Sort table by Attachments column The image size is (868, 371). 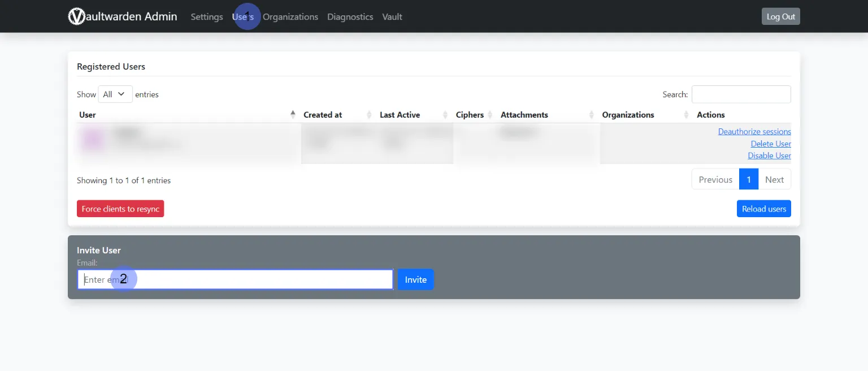[x=548, y=115]
